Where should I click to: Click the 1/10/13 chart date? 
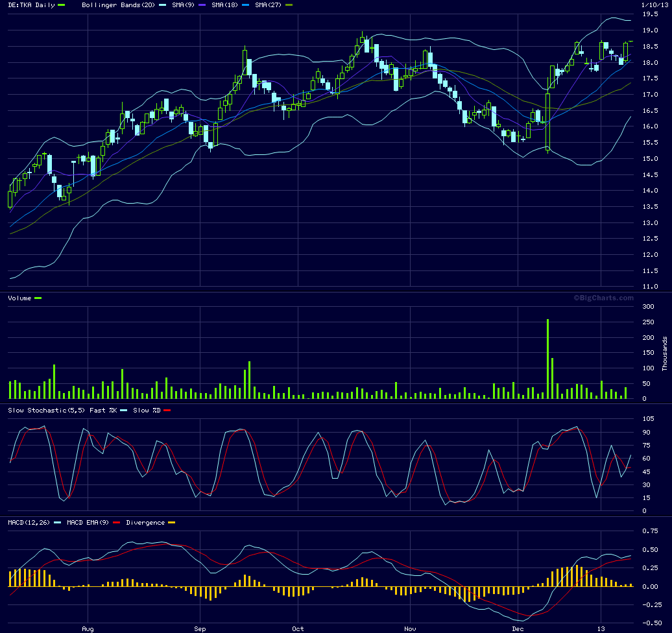(655, 5)
